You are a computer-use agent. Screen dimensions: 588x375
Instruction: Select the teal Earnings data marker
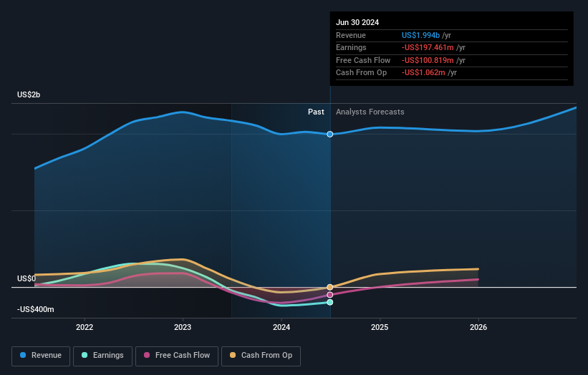click(330, 302)
